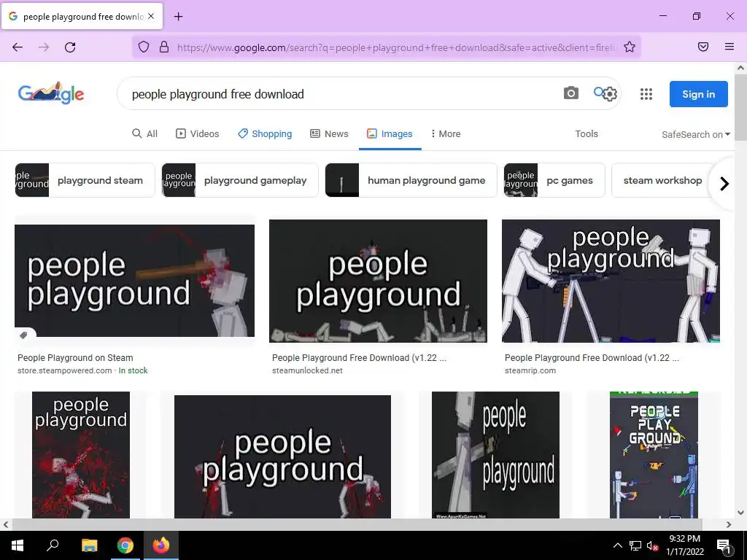Open the Pocket save icon

(x=703, y=47)
